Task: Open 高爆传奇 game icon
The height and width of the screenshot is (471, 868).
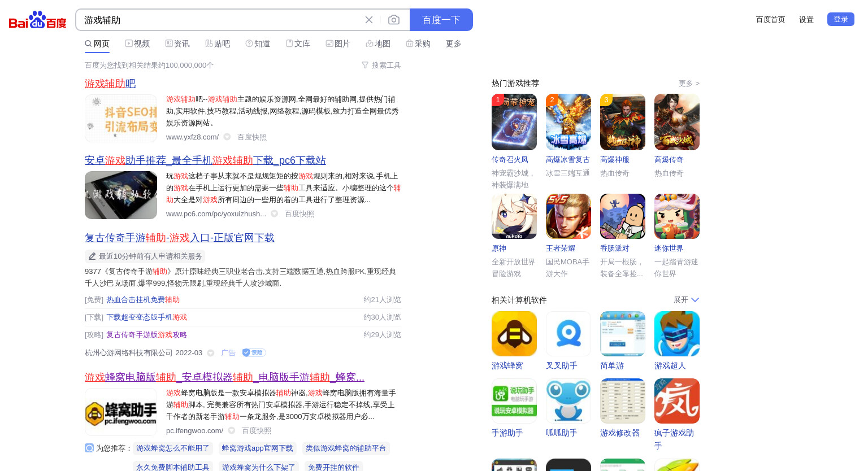Action: (677, 122)
